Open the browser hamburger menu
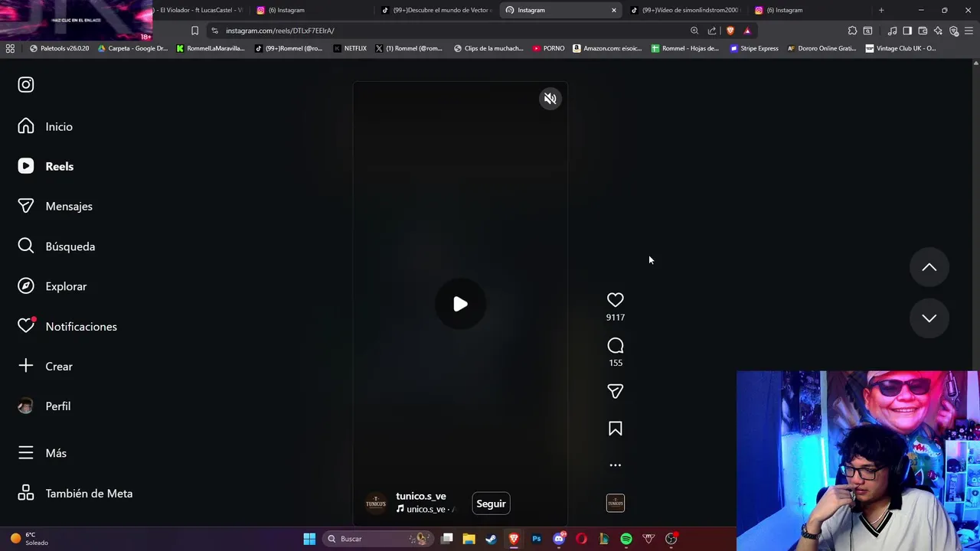The image size is (980, 551). 969,31
